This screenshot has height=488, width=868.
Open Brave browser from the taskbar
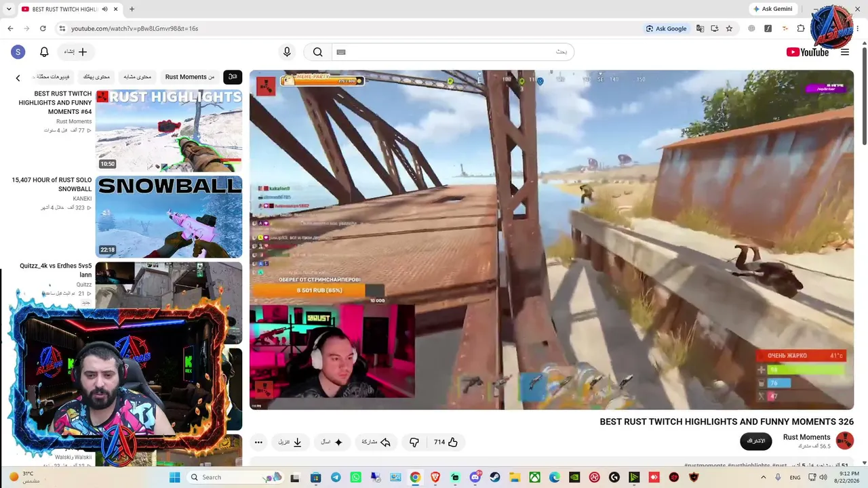[435, 477]
